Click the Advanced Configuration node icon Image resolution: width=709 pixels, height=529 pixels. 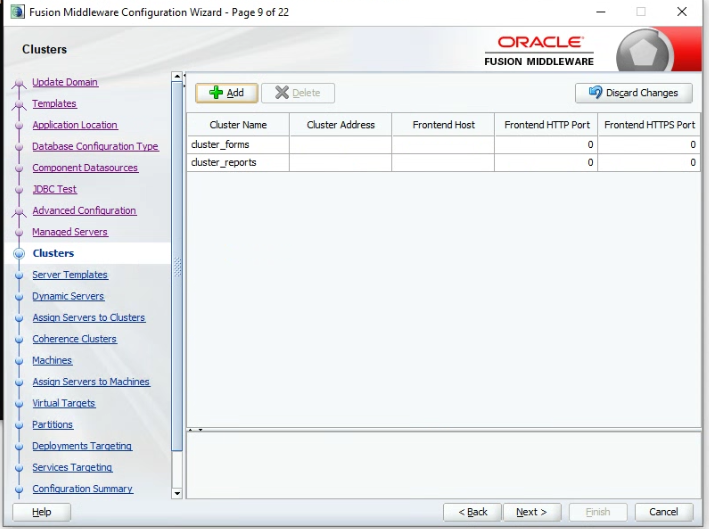(19, 212)
